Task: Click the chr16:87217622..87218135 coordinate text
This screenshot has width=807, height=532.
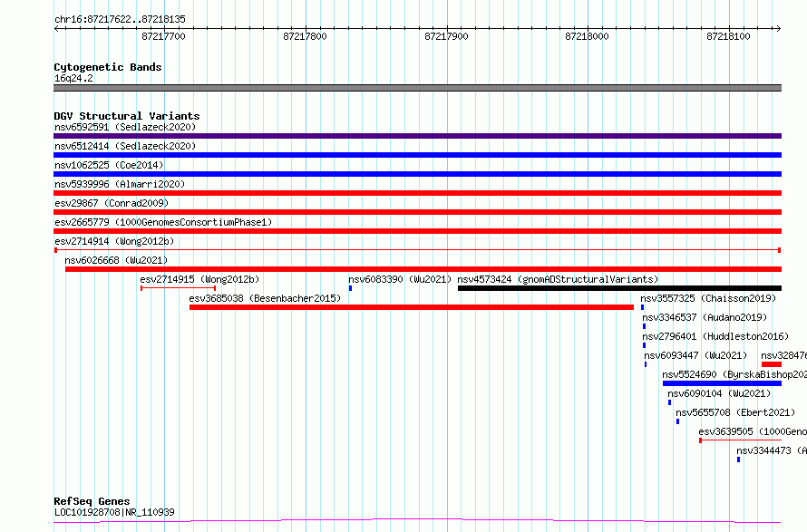Action: [x=120, y=20]
